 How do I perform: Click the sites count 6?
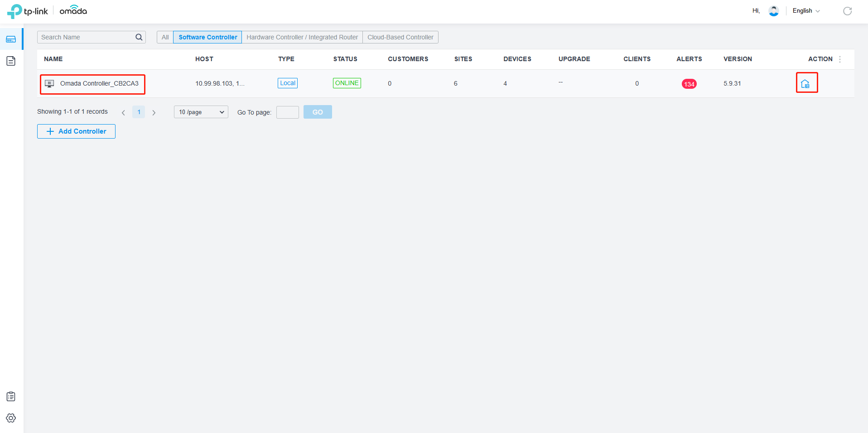(x=456, y=84)
